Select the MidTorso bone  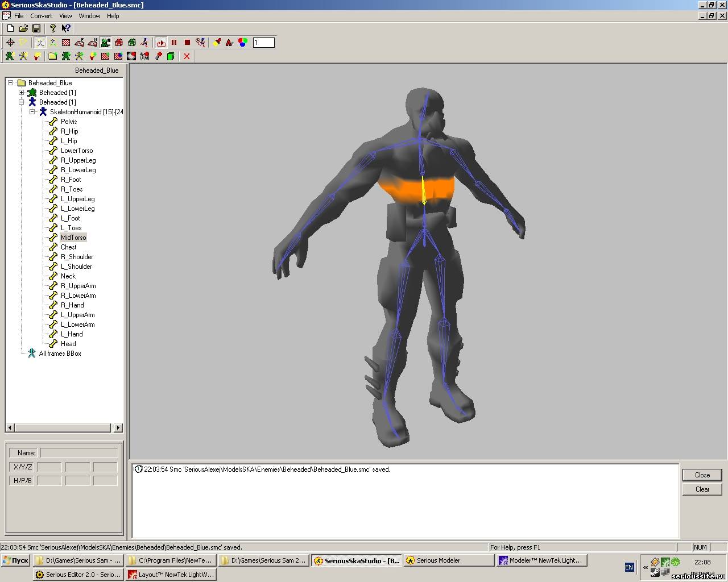pyautogui.click(x=73, y=238)
